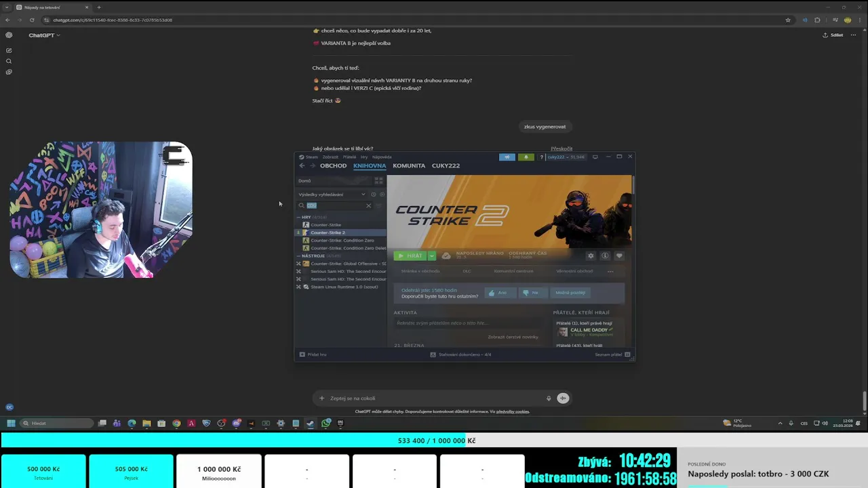Click ChatGPT message input Zeptej se na cokoli

click(436, 398)
